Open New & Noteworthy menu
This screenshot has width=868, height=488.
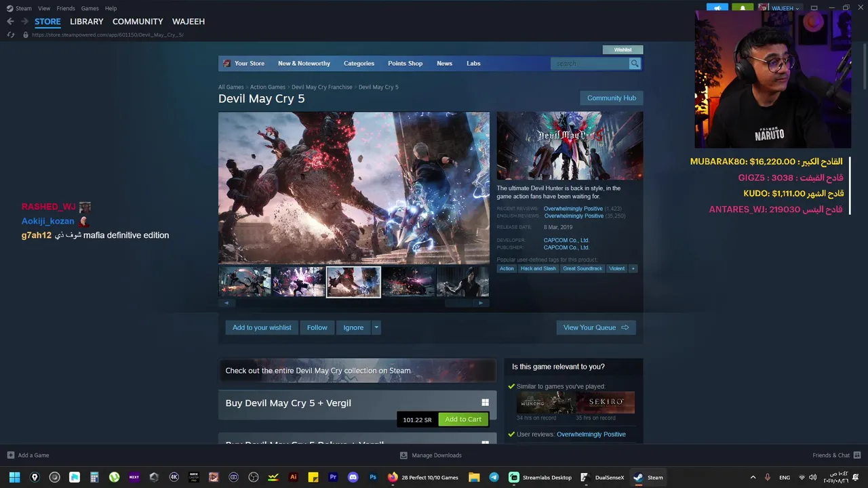point(304,64)
